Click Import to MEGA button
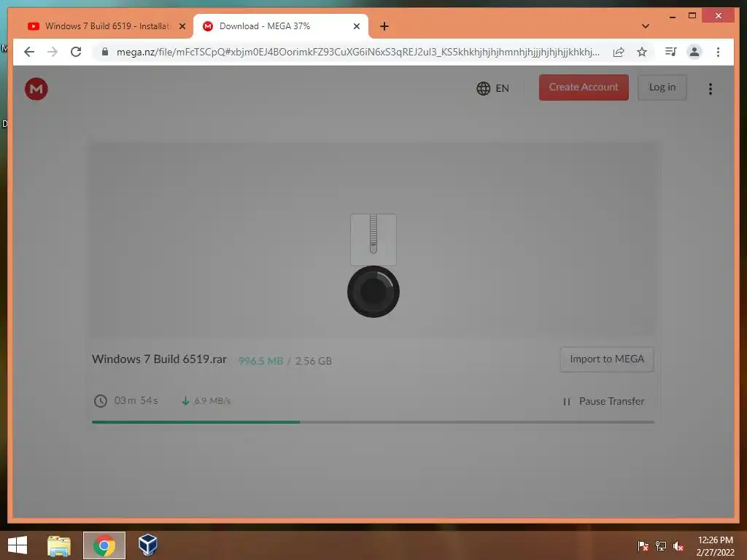 point(606,359)
